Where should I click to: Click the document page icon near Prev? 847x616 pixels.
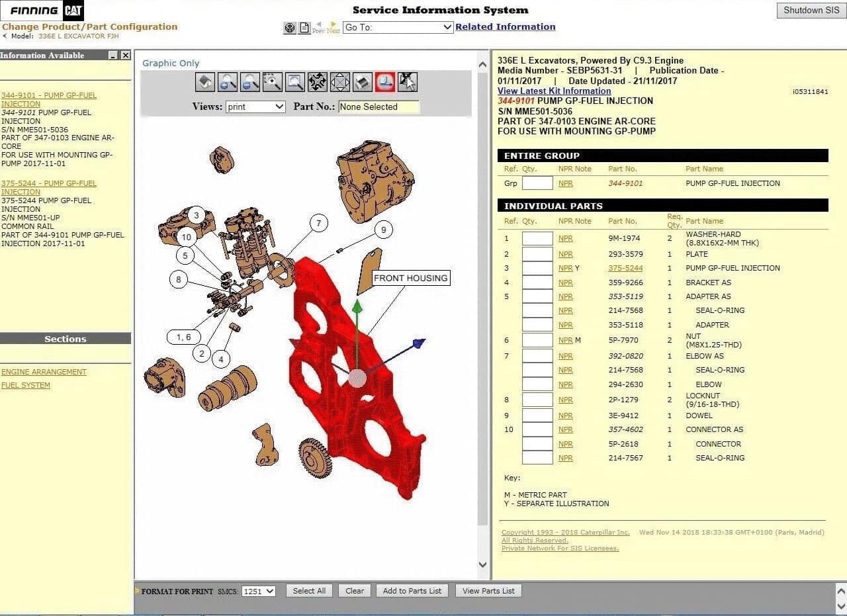(304, 28)
